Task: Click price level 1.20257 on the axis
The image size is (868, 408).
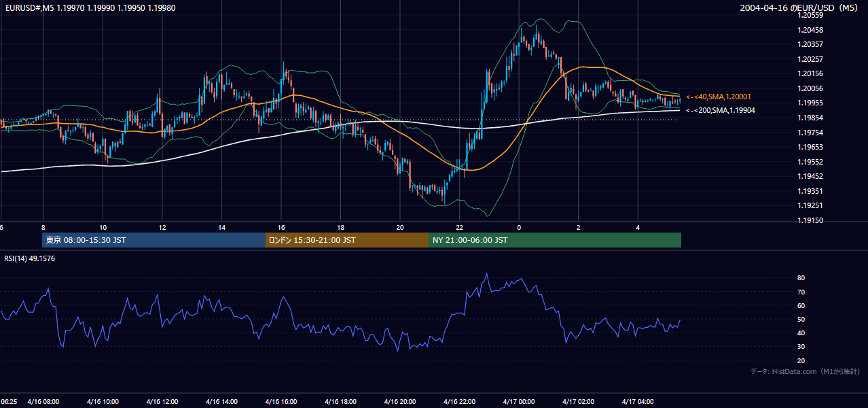Action: pos(809,59)
